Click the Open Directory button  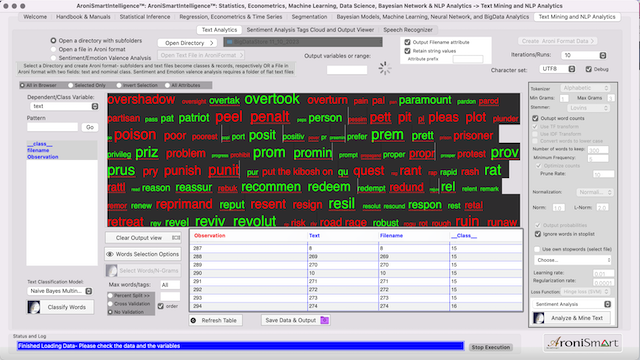187,43
